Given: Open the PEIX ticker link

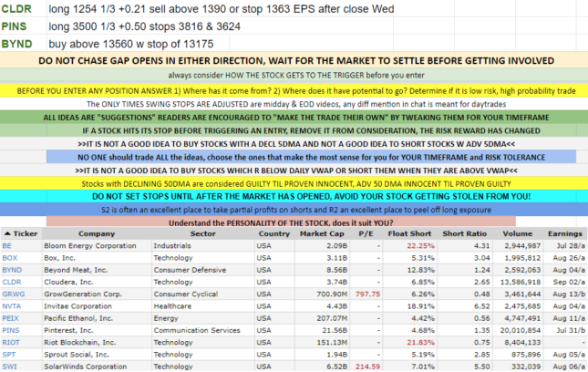Looking at the screenshot, I should (x=11, y=318).
